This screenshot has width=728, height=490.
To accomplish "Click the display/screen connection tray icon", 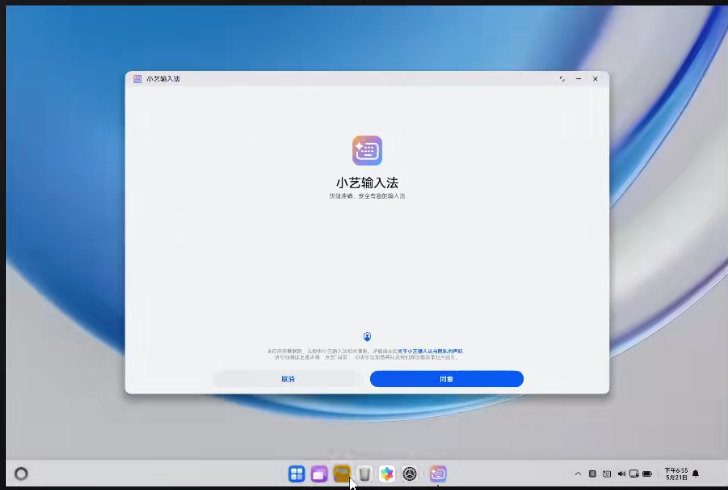I will pyautogui.click(x=634, y=474).
